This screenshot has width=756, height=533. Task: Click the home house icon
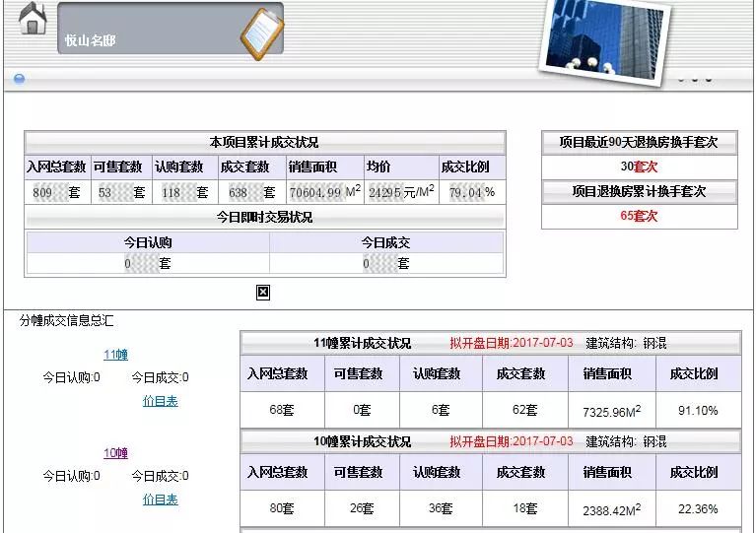(33, 18)
